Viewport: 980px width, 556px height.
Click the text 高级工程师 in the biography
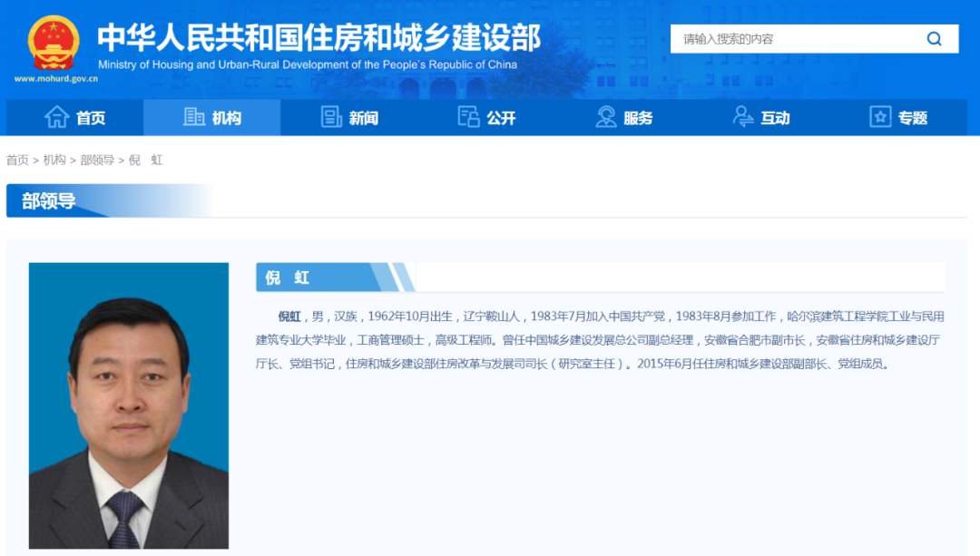(463, 340)
